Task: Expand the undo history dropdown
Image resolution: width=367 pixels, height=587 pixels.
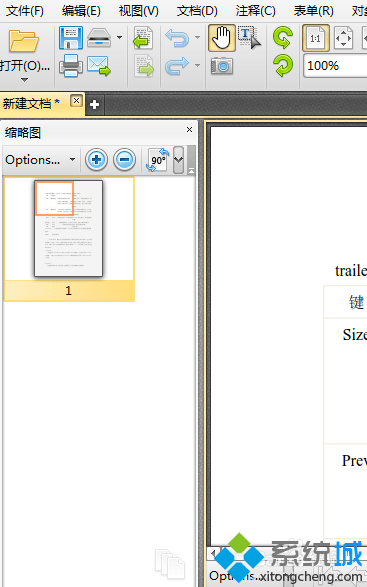Action: [x=197, y=37]
